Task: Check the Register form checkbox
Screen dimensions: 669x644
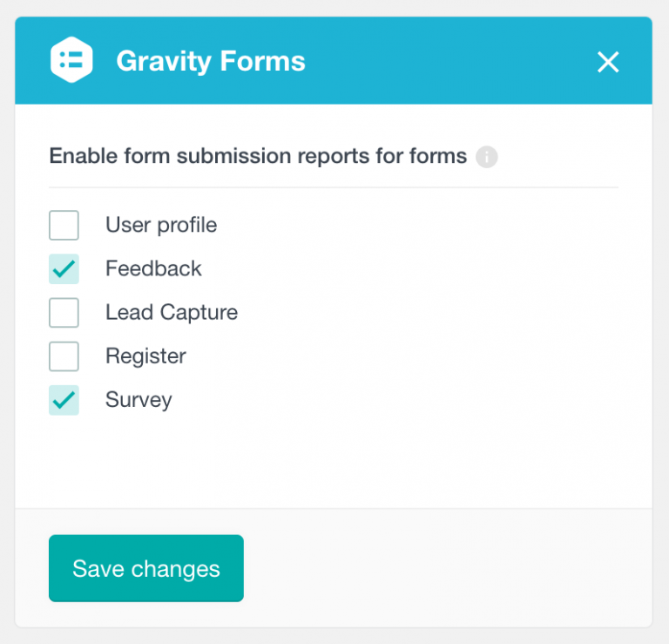Action: tap(64, 356)
